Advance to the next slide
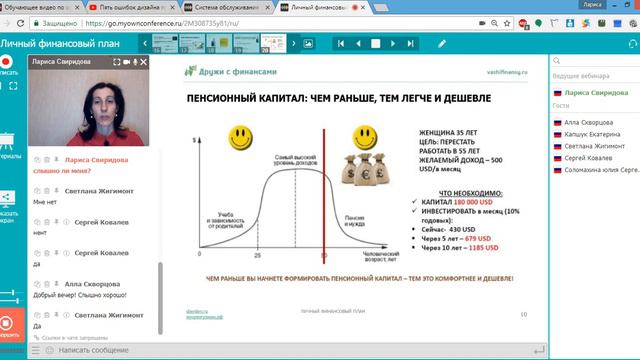This screenshot has height=360, width=640. 393,43
